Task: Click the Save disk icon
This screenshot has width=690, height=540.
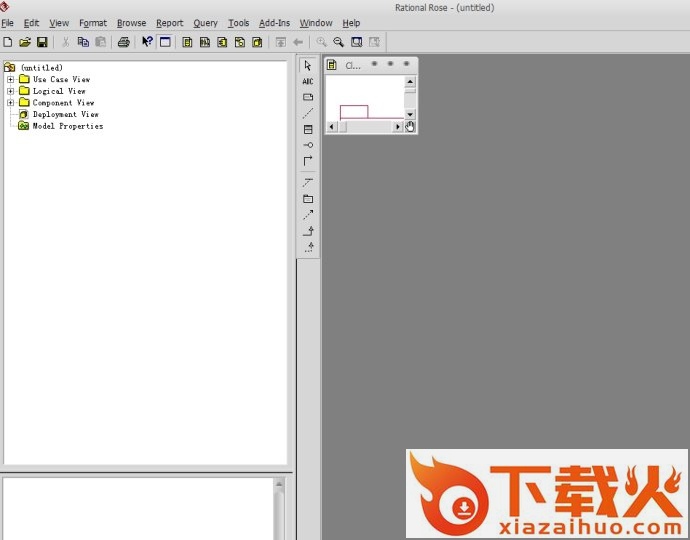Action: 42,42
